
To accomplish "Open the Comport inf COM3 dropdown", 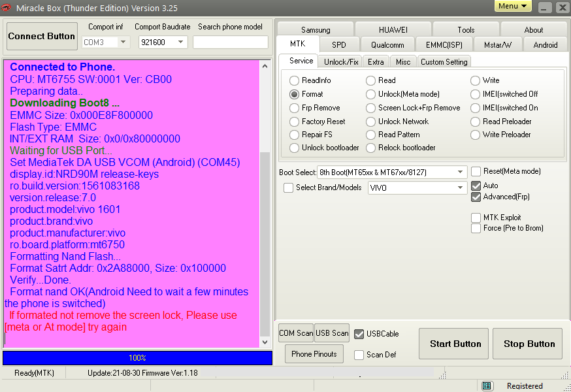I will tap(123, 42).
